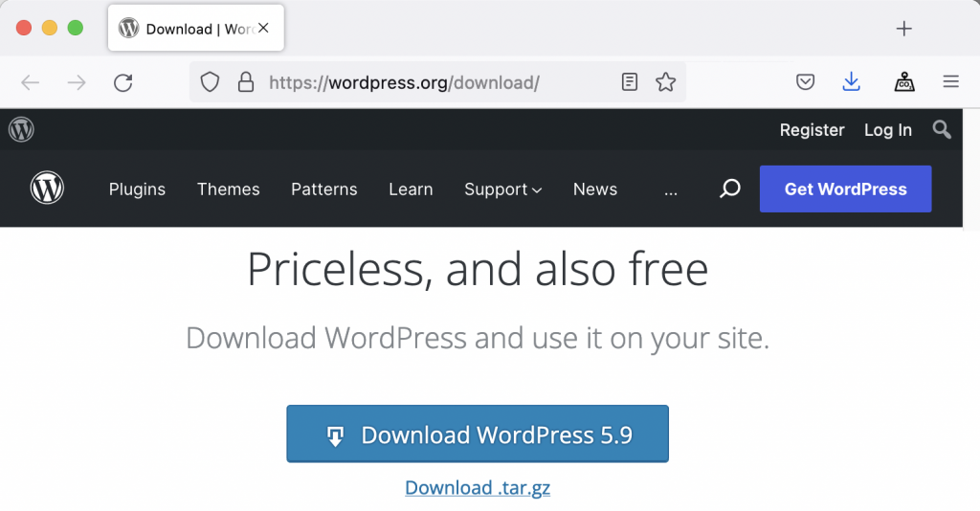Viewport: 980px width, 511px height.
Task: Click the Get WordPress button
Action: coord(845,189)
